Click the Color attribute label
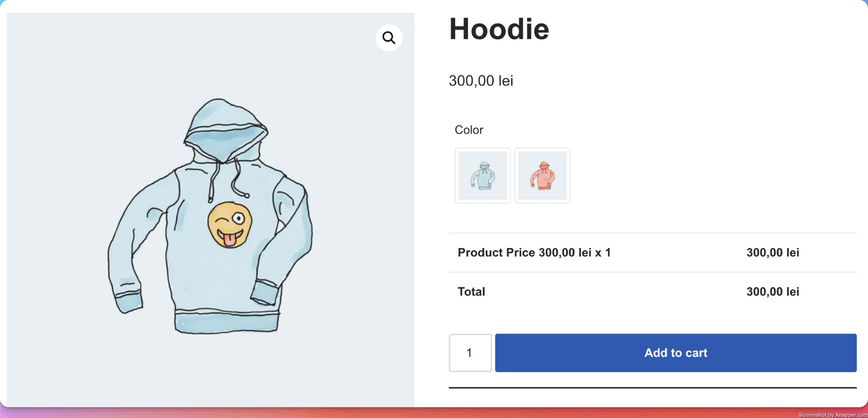 [x=469, y=130]
